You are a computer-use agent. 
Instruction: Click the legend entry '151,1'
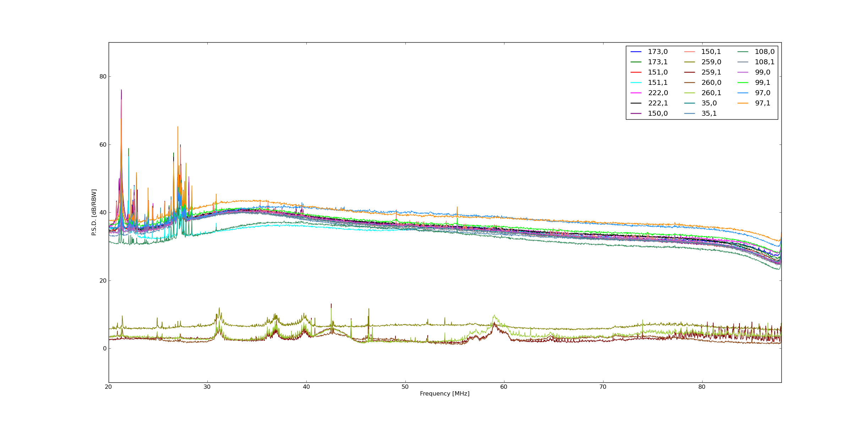point(649,83)
